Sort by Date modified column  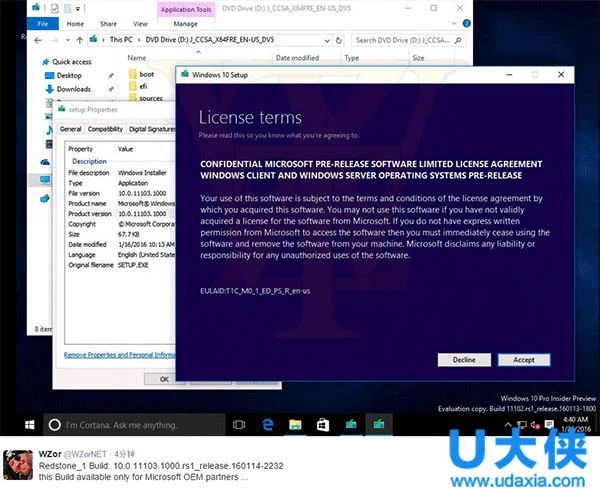[x=297, y=58]
